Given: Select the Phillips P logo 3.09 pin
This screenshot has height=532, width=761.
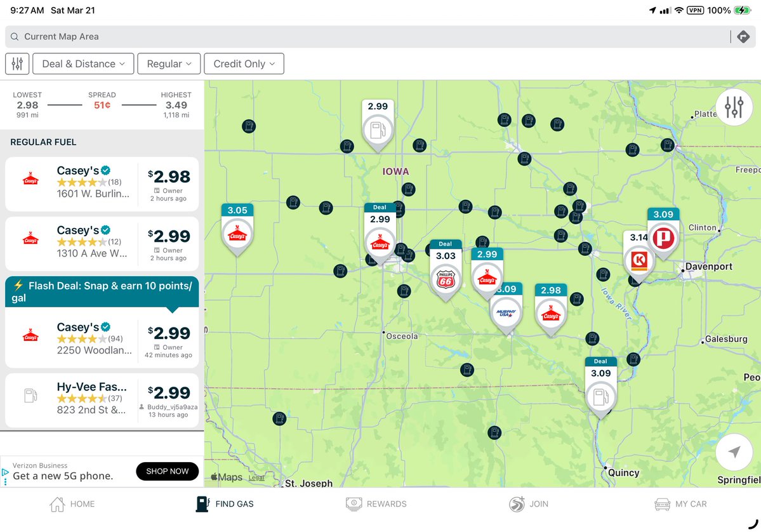Looking at the screenshot, I should click(663, 234).
